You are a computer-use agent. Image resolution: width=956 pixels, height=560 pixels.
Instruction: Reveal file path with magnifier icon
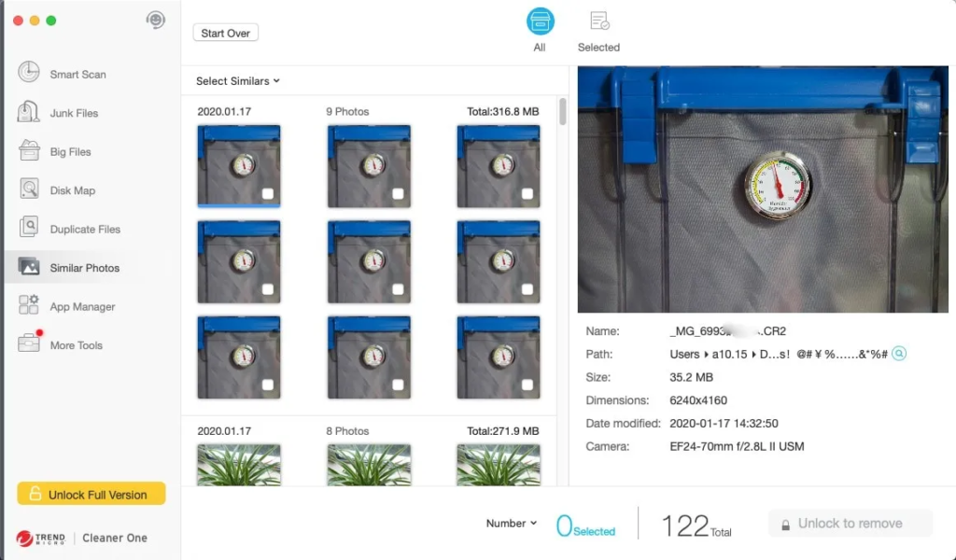coord(899,354)
